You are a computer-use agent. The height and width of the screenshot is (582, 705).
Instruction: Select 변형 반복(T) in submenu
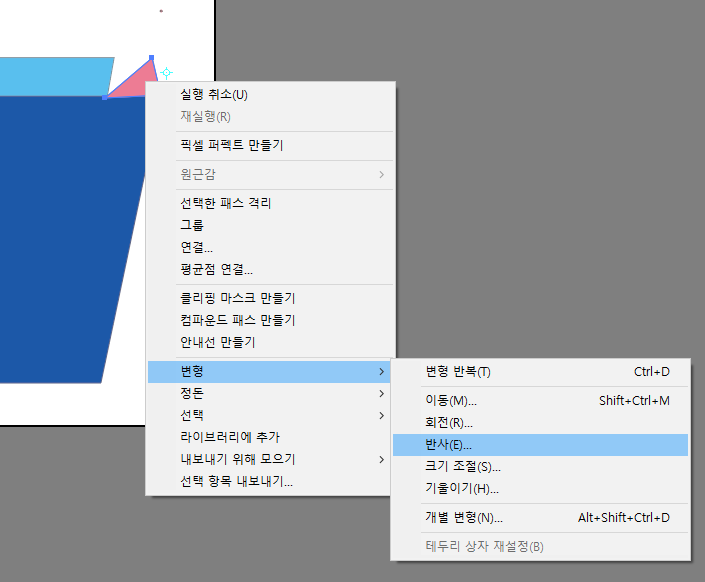[x=540, y=372]
